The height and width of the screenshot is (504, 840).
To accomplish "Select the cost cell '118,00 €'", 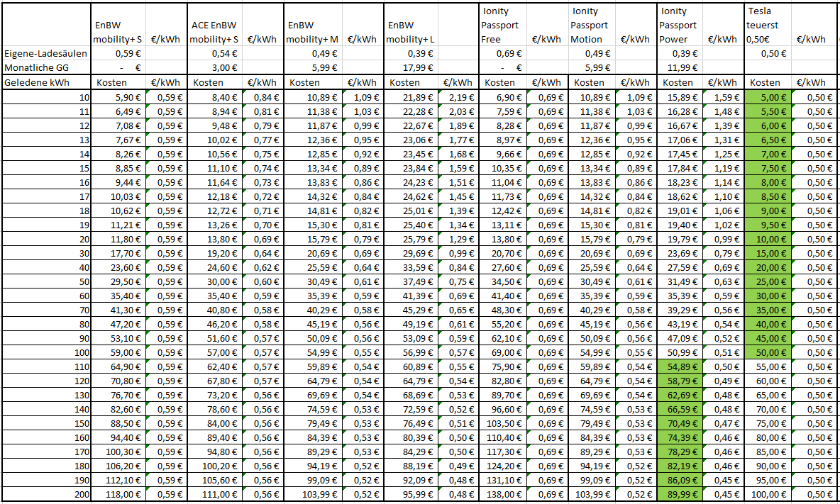I will (x=118, y=494).
